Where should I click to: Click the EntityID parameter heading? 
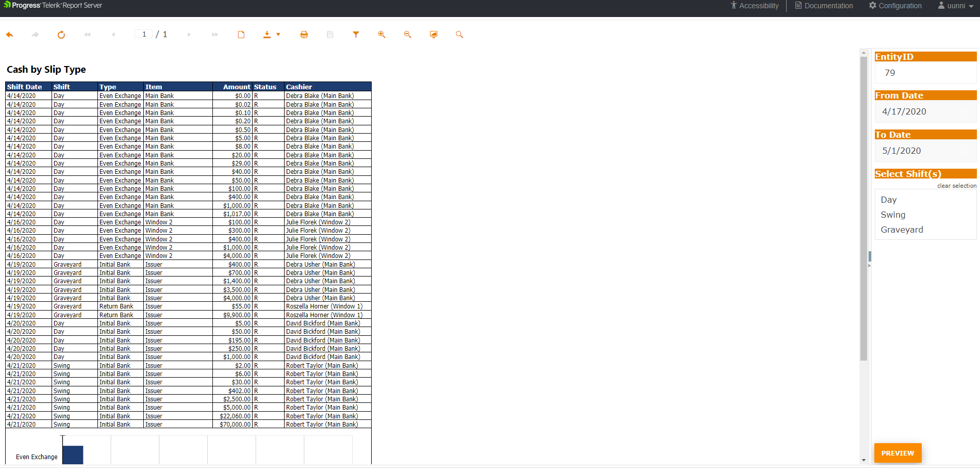pos(925,57)
